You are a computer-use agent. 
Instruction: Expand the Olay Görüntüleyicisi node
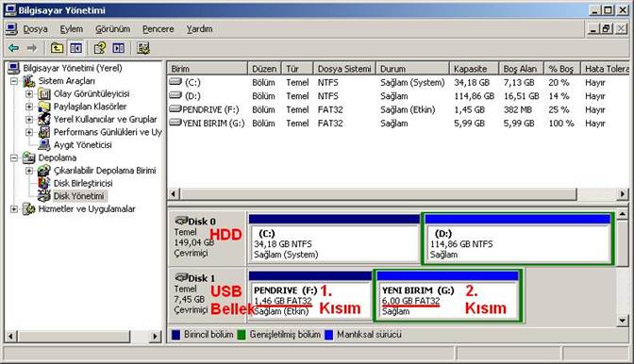tap(29, 94)
